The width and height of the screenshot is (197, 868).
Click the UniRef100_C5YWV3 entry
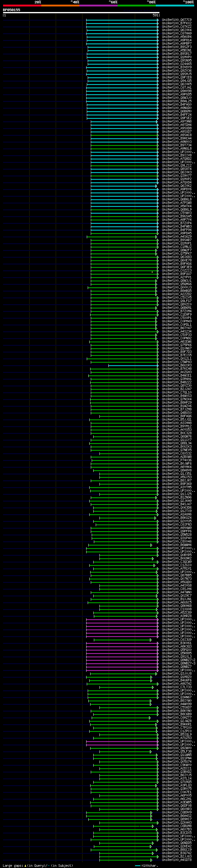177,213
